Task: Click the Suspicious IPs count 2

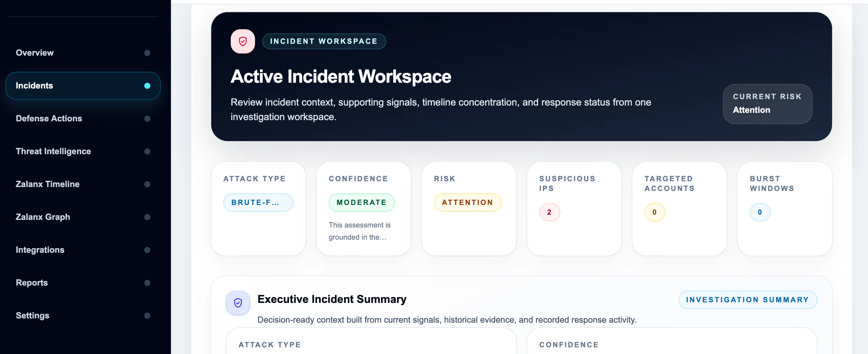Action: (x=549, y=212)
